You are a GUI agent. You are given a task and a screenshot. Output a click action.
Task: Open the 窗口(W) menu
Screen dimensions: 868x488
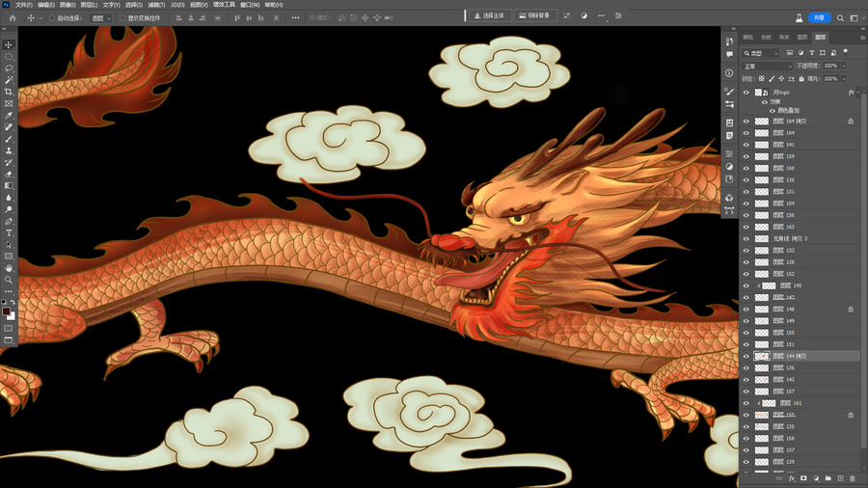250,5
